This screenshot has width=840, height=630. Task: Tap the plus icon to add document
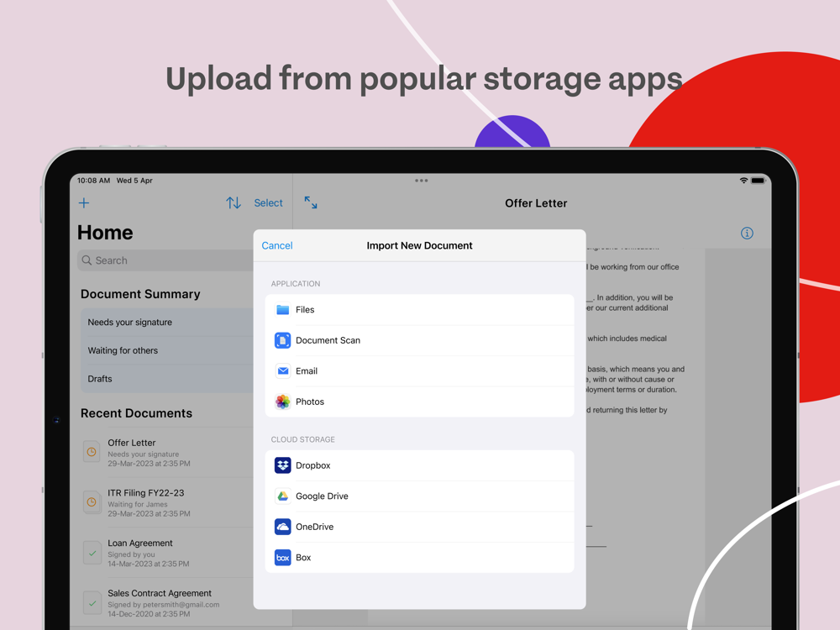[84, 203]
